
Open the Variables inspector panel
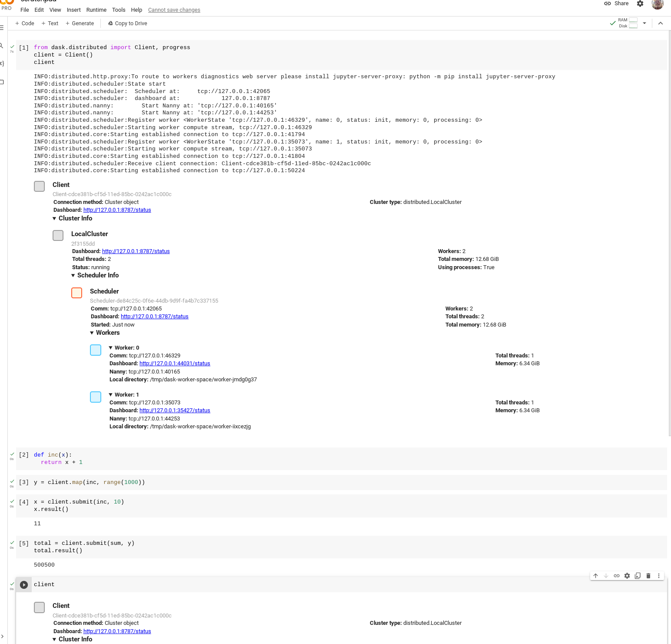(2, 63)
